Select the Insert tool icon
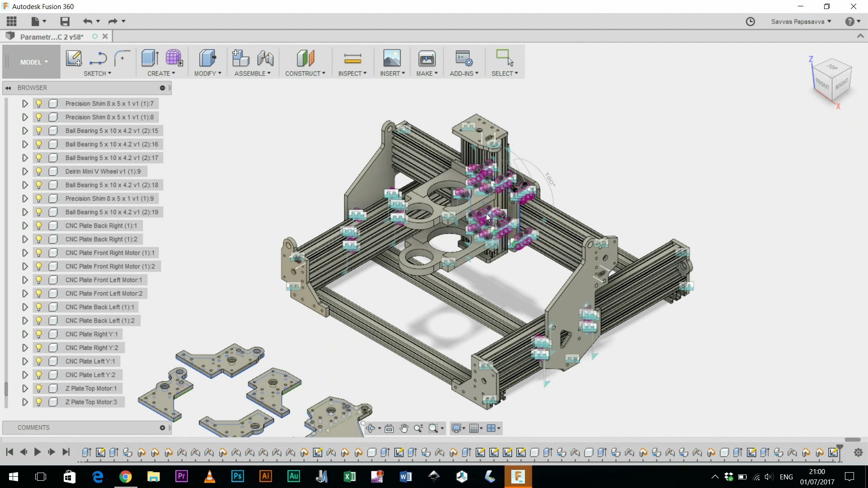The width and height of the screenshot is (868, 488). 392,59
